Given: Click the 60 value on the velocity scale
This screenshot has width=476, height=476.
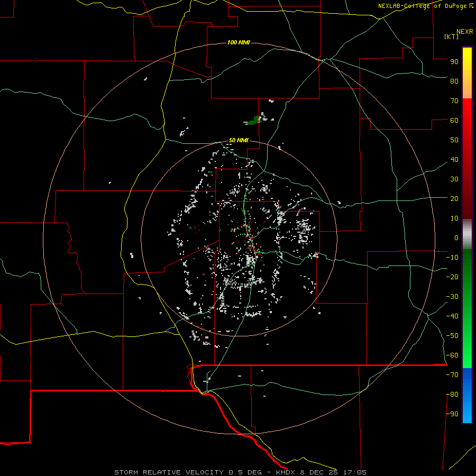Looking at the screenshot, I should tap(454, 120).
